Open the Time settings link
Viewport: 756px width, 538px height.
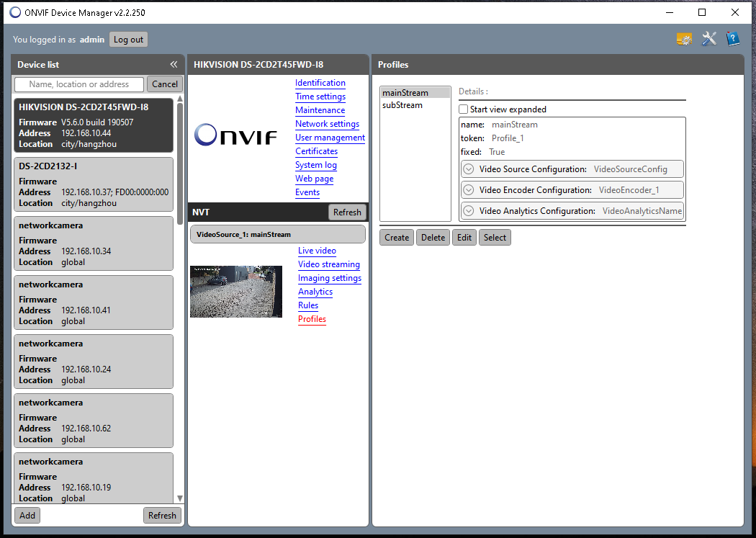320,97
